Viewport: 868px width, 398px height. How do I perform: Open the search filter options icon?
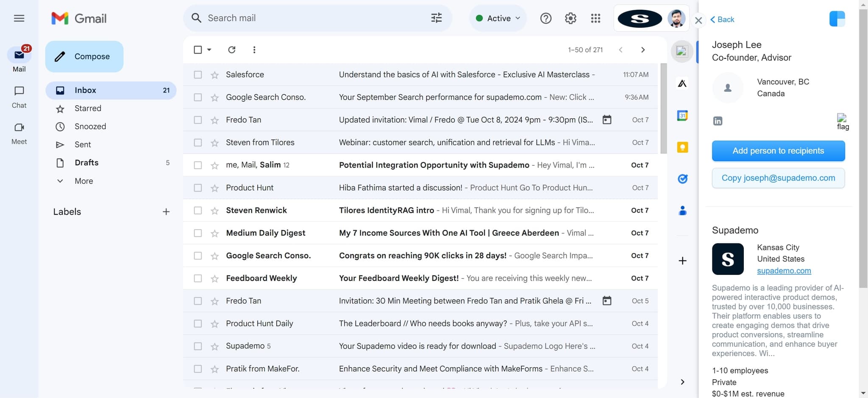[x=436, y=18]
